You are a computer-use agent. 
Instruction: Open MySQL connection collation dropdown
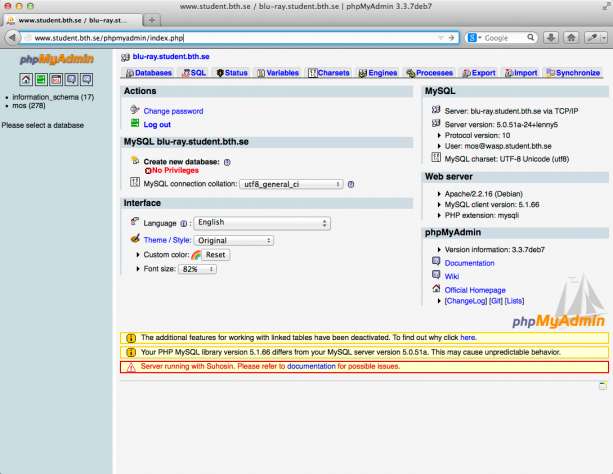tap(291, 184)
